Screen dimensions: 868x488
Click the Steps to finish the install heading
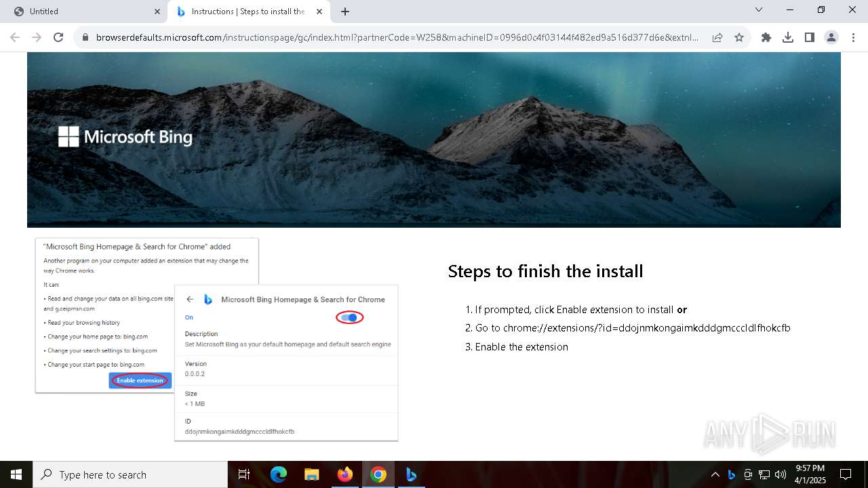coord(545,271)
